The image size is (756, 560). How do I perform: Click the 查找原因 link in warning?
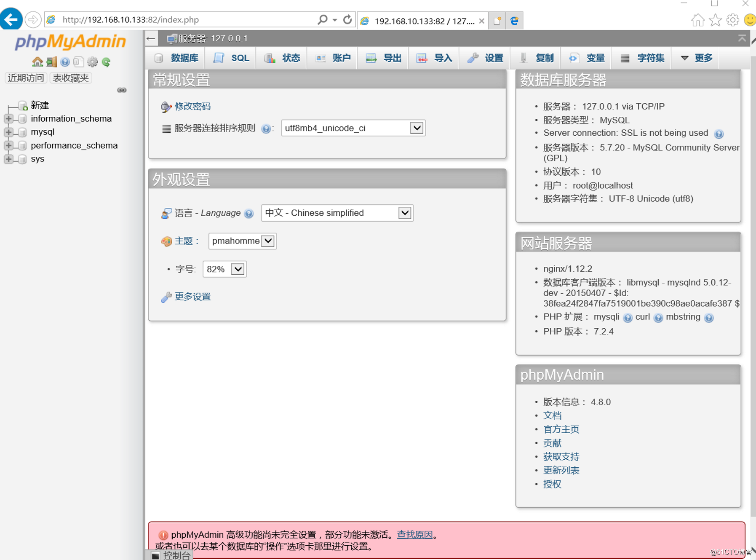coord(414,535)
